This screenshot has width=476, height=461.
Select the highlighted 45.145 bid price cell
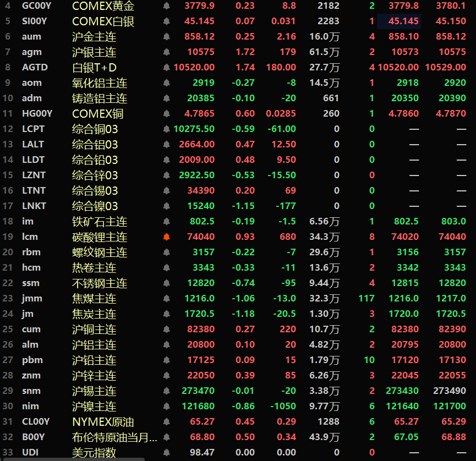point(399,21)
